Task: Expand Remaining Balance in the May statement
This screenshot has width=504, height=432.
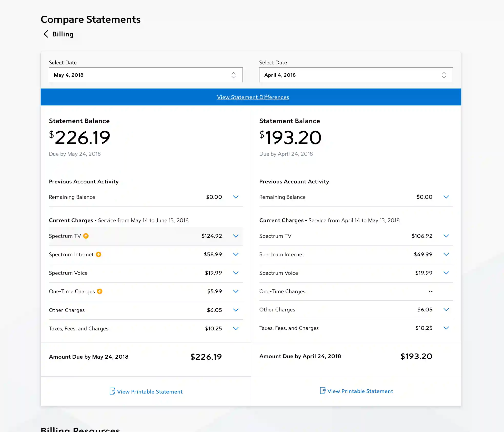Action: 236,197
